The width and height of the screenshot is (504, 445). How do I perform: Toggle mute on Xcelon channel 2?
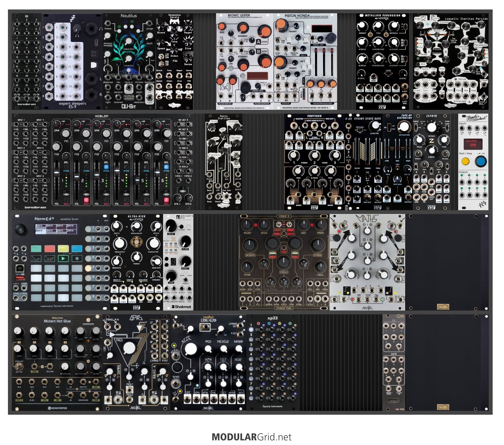point(86,200)
